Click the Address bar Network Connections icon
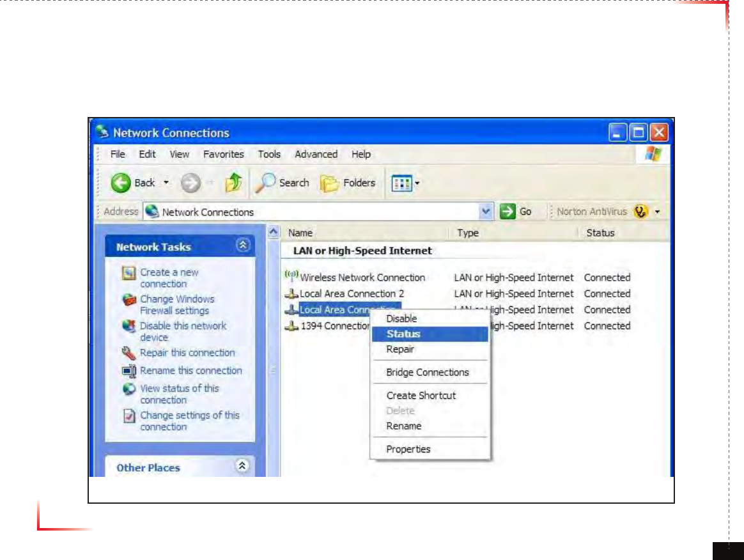The width and height of the screenshot is (744, 560). [x=152, y=211]
